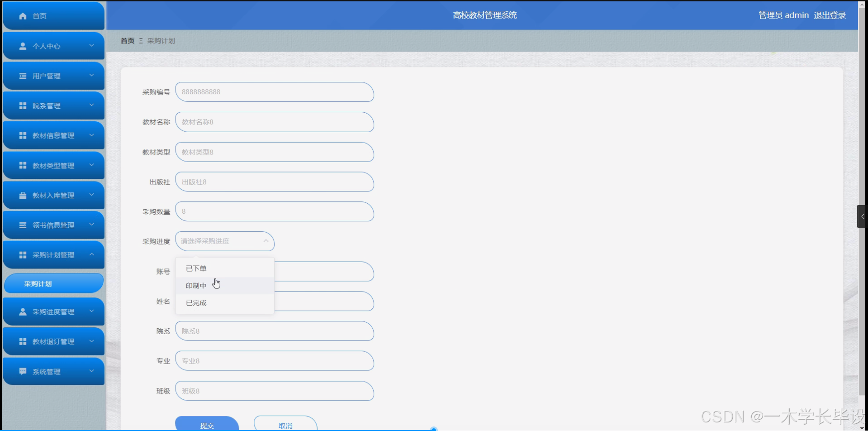This screenshot has width=868, height=431.
Task: Click the blue progress slider handle at bottom
Action: pyautogui.click(x=434, y=429)
